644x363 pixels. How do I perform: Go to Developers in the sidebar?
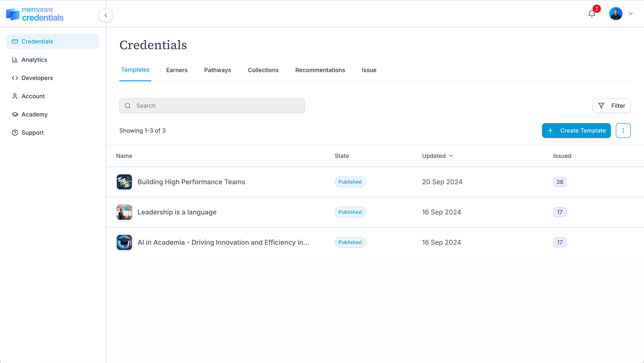click(x=53, y=78)
